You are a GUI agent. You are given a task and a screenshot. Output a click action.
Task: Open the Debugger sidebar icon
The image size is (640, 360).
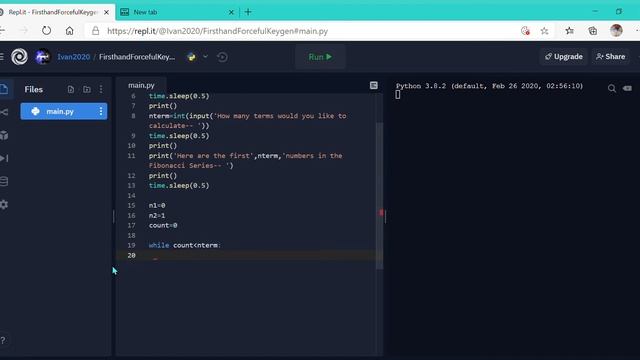[x=4, y=158]
